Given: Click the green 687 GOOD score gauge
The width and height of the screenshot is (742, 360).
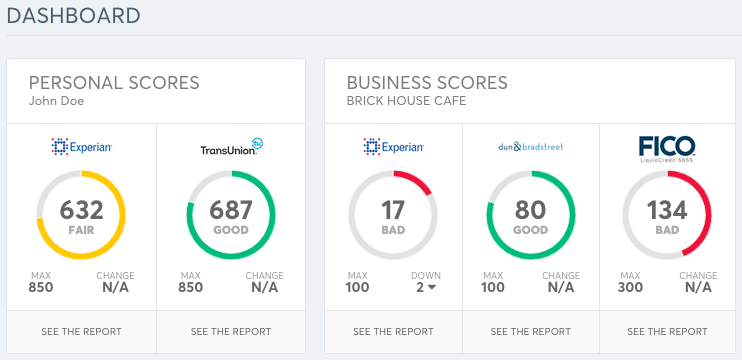Looking at the screenshot, I should coord(231,215).
